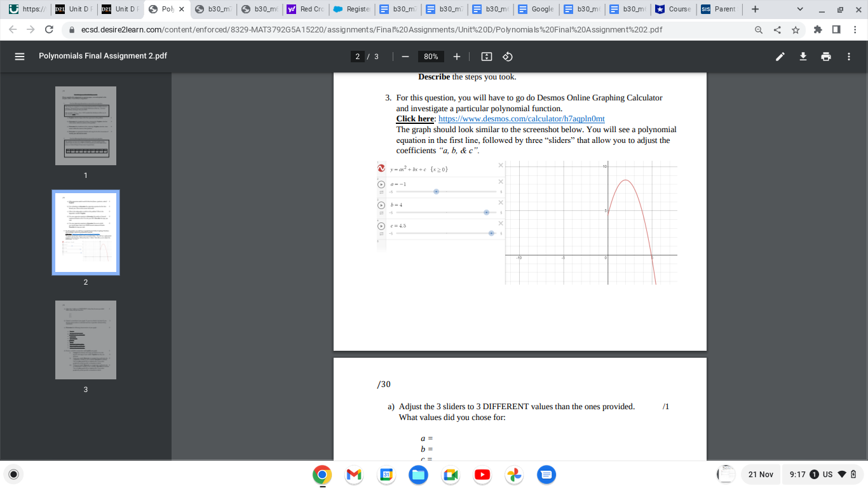868x488 pixels.
Task: Select the page 1 thumbnail
Action: (x=86, y=126)
